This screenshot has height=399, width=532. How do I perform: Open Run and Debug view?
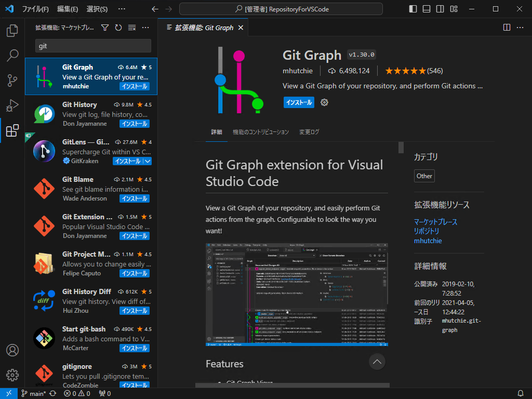[x=12, y=105]
